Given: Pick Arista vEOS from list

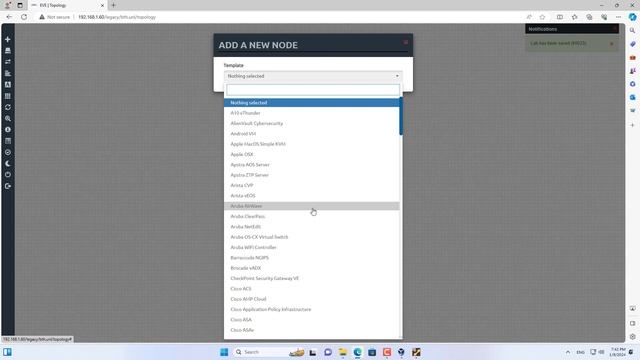Looking at the screenshot, I should point(311,196).
